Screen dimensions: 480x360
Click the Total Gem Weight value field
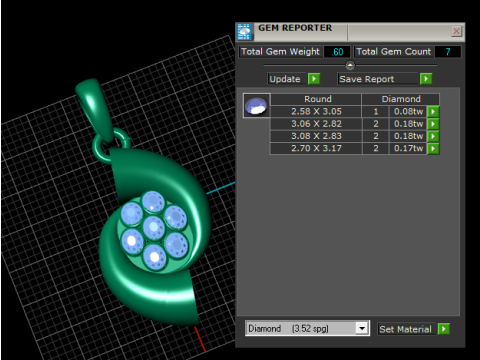(337, 52)
